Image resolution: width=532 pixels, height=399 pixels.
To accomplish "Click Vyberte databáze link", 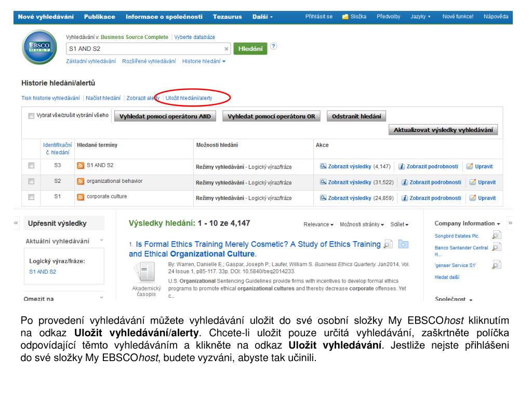I will click(x=194, y=37).
